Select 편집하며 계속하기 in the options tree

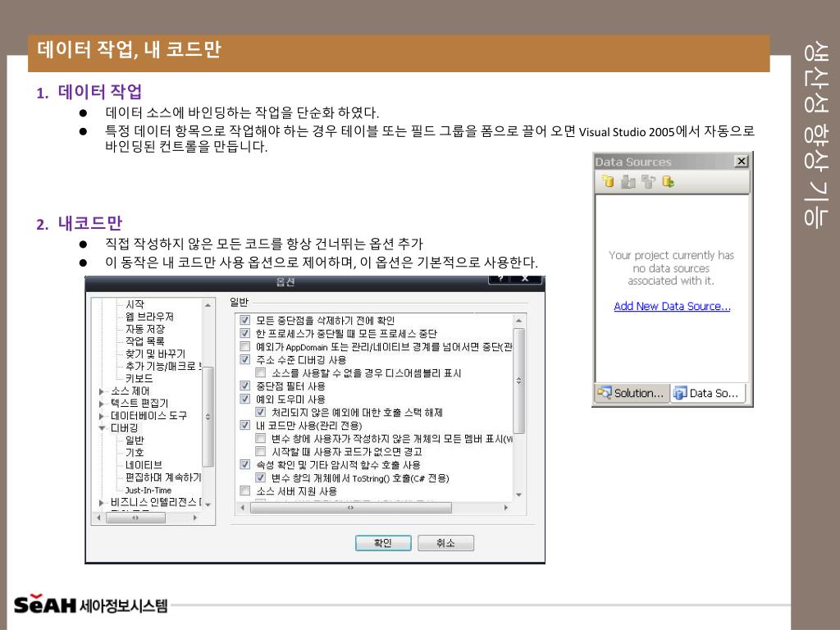point(163,477)
